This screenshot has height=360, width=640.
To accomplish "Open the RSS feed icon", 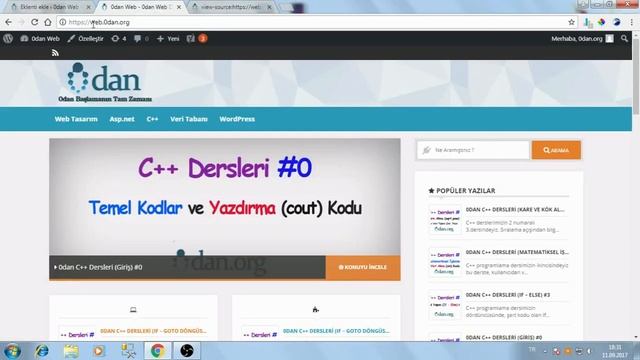I will click(x=55, y=53).
